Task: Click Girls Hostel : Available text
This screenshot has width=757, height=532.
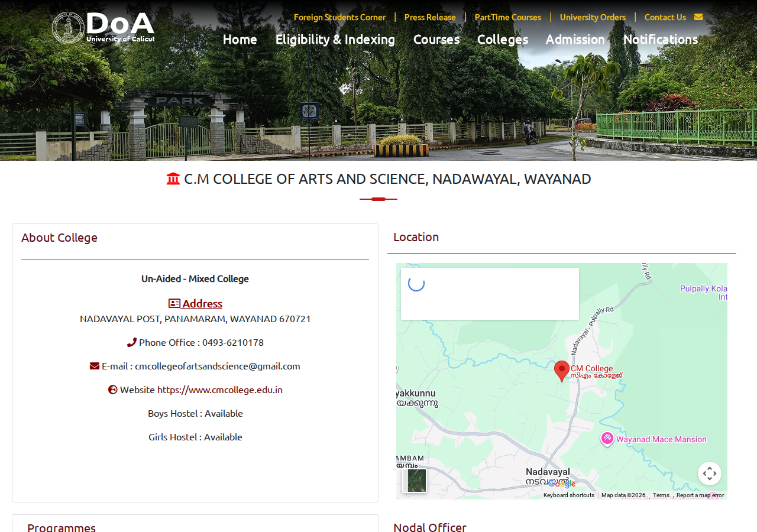Action: pyautogui.click(x=195, y=437)
